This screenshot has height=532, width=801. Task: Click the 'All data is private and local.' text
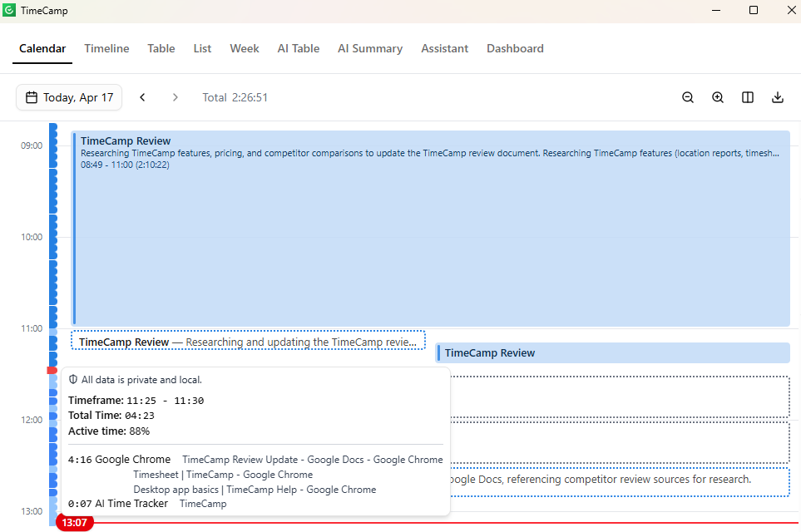pyautogui.click(x=141, y=380)
